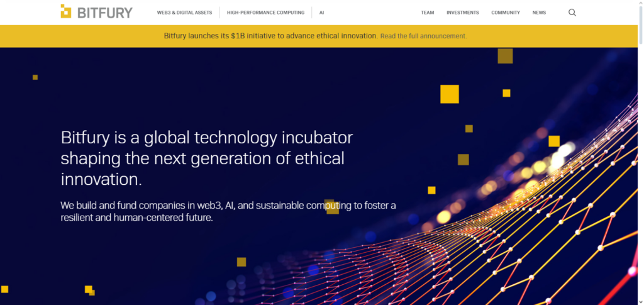This screenshot has width=644, height=305.
Task: Click the BITFURY wordmark text in header
Action: (x=105, y=13)
